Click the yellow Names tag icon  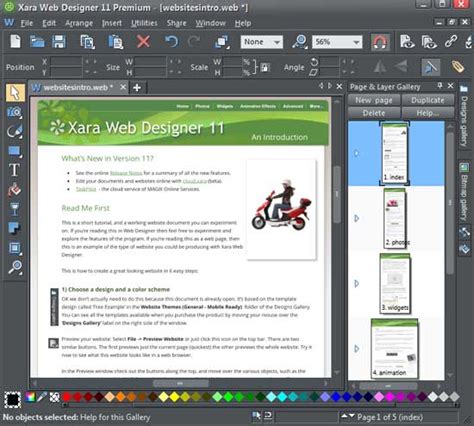pos(458,67)
